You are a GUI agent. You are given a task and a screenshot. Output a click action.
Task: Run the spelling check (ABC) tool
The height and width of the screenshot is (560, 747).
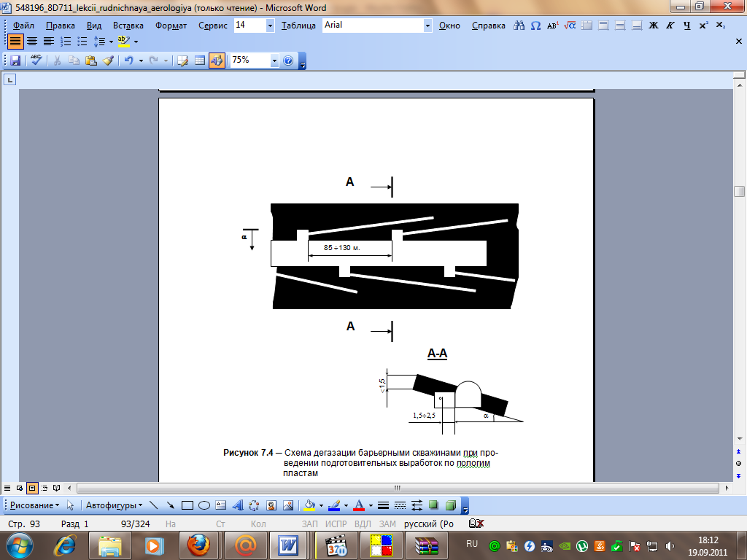(x=36, y=61)
